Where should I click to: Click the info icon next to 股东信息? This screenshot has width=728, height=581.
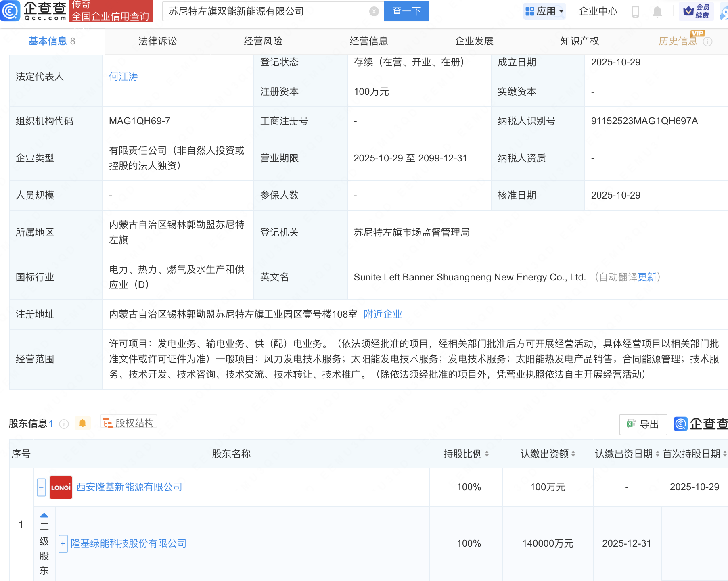pyautogui.click(x=64, y=424)
